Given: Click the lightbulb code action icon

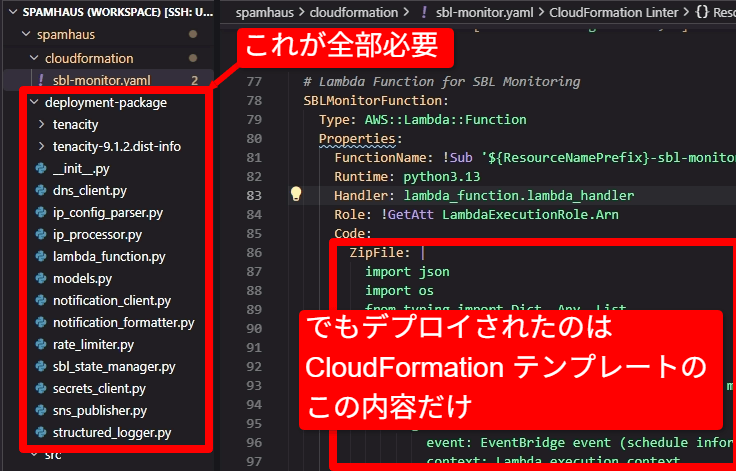Looking at the screenshot, I should point(296,195).
